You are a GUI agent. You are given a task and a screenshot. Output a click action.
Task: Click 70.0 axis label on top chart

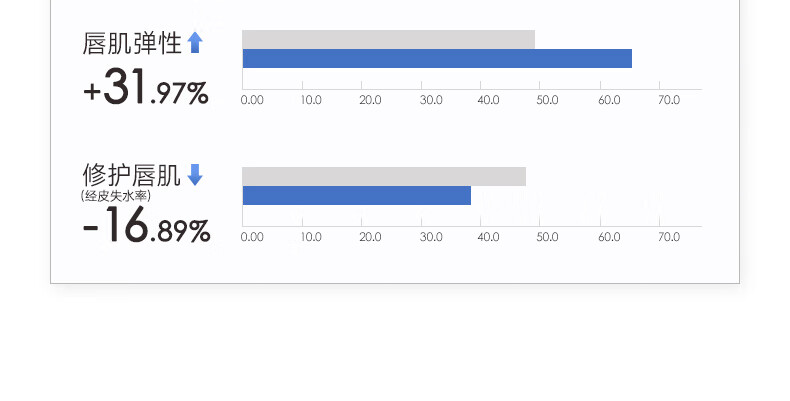point(669,100)
